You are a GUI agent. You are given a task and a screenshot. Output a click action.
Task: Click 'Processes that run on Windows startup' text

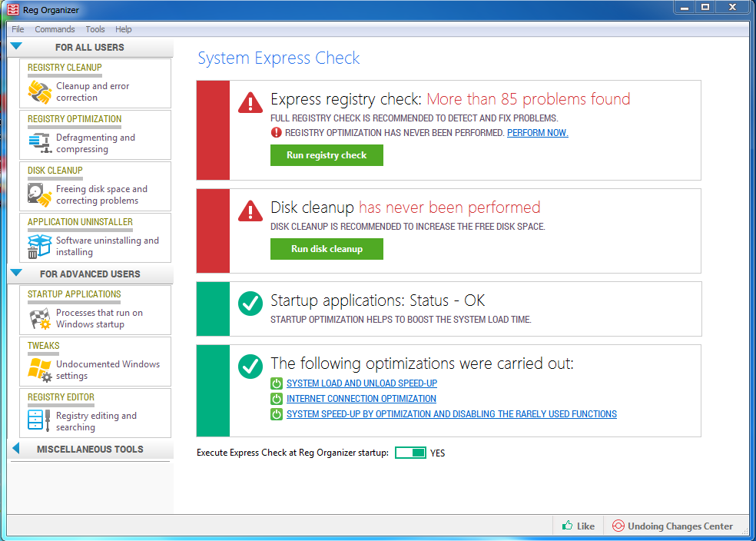click(x=99, y=318)
